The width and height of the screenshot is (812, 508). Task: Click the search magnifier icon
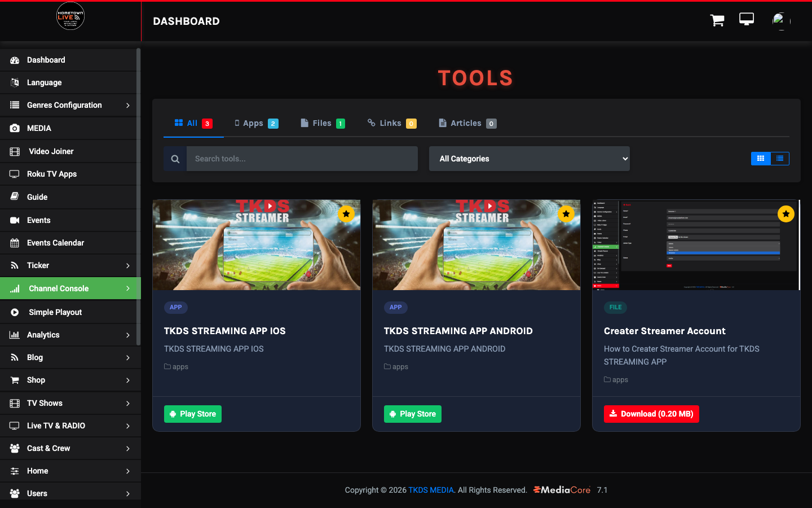click(x=175, y=159)
